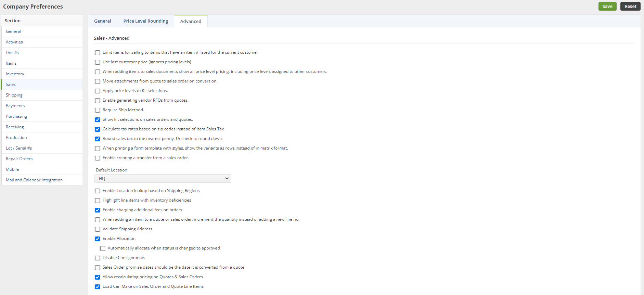
Task: Uncheck Show kit selections on sales orders
Action: [98, 120]
